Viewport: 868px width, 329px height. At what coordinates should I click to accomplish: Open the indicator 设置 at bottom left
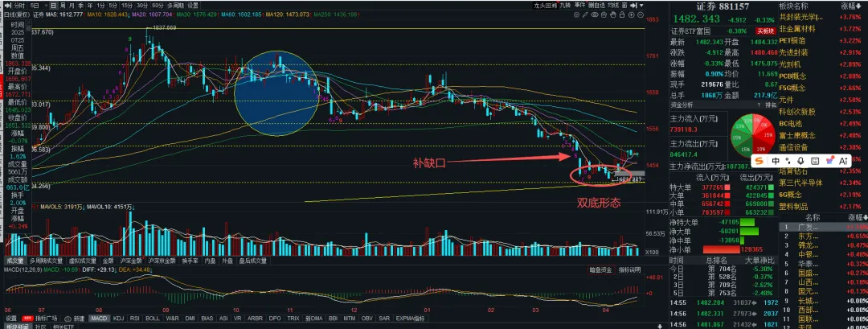click(11, 319)
